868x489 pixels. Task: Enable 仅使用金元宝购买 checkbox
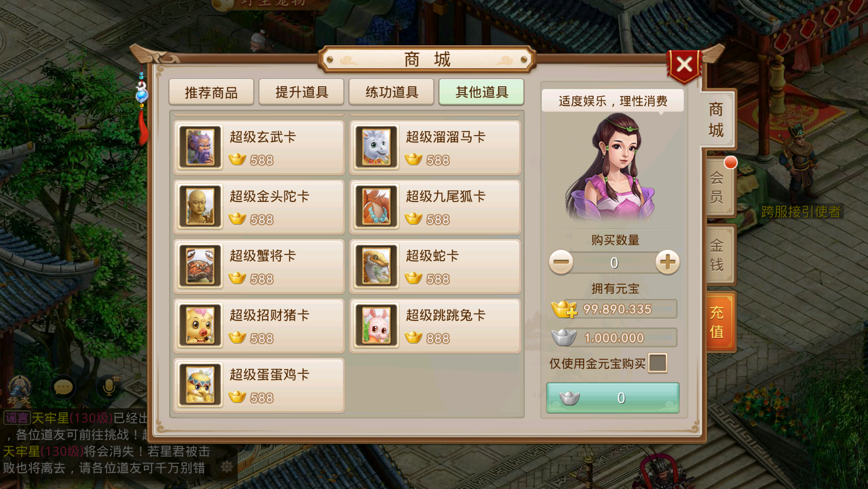pyautogui.click(x=658, y=363)
